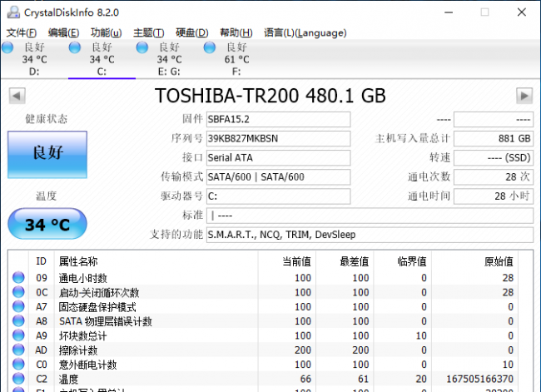The image size is (541, 392).
Task: Click the threshold value 10 in A9 row
Action: click(x=421, y=335)
